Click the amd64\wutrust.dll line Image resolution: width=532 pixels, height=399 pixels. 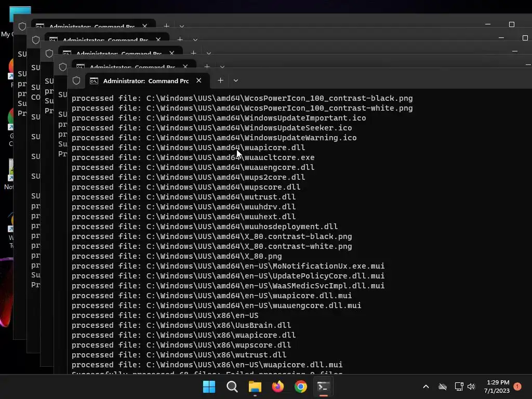click(183, 197)
